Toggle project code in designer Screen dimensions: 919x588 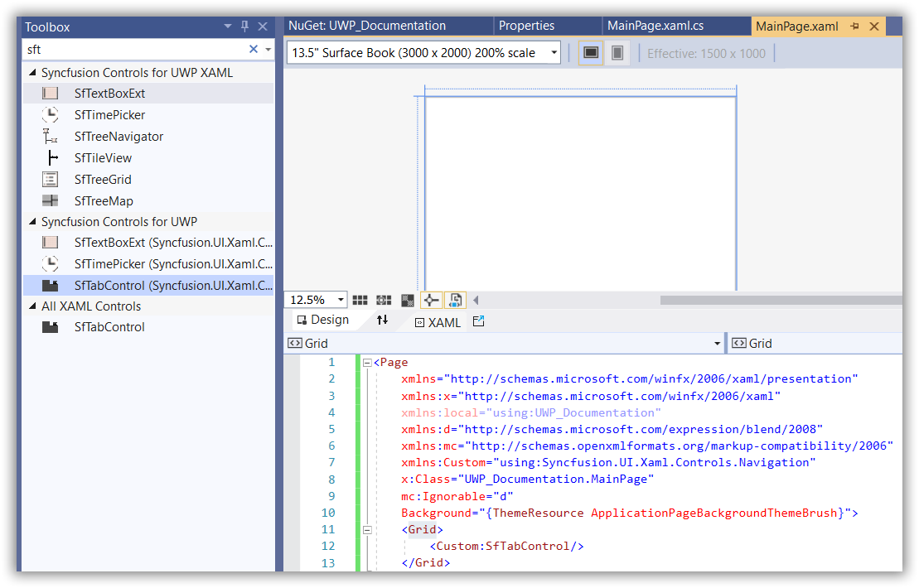tap(456, 301)
